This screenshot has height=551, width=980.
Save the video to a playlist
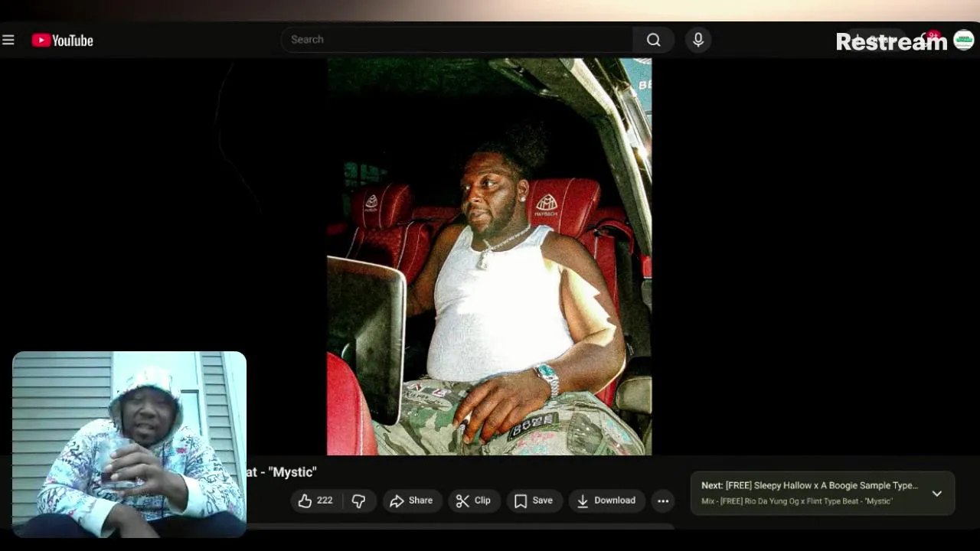click(x=534, y=500)
